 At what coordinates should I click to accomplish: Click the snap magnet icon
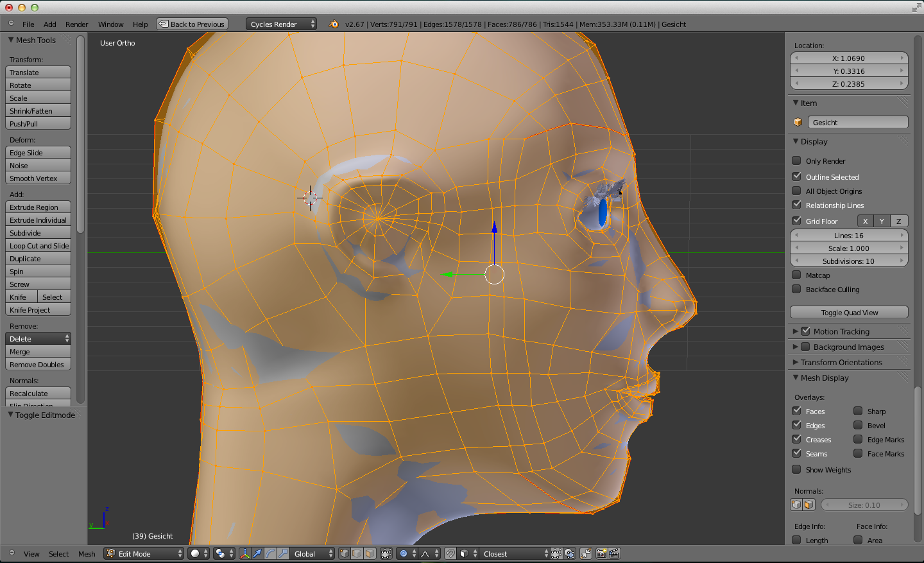(450, 553)
